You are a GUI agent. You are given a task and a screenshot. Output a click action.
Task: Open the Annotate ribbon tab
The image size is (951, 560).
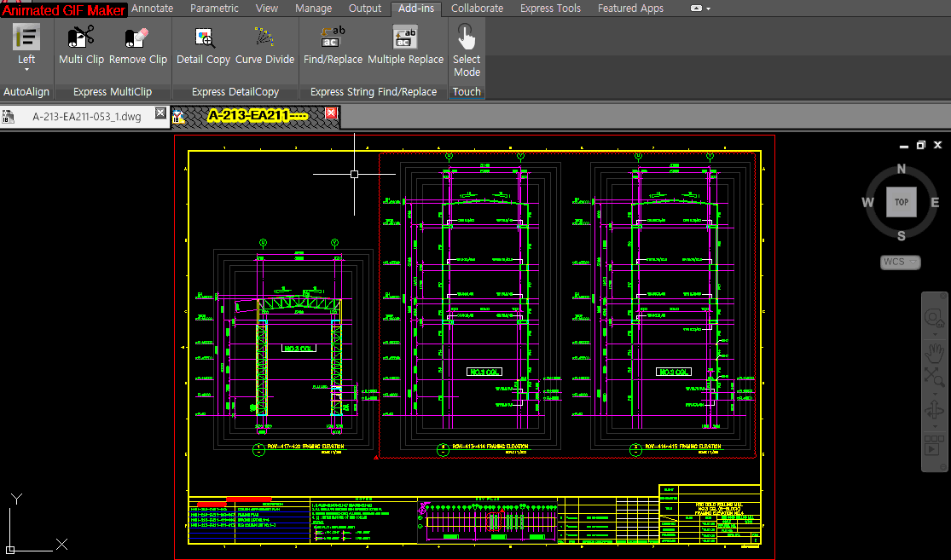point(153,9)
